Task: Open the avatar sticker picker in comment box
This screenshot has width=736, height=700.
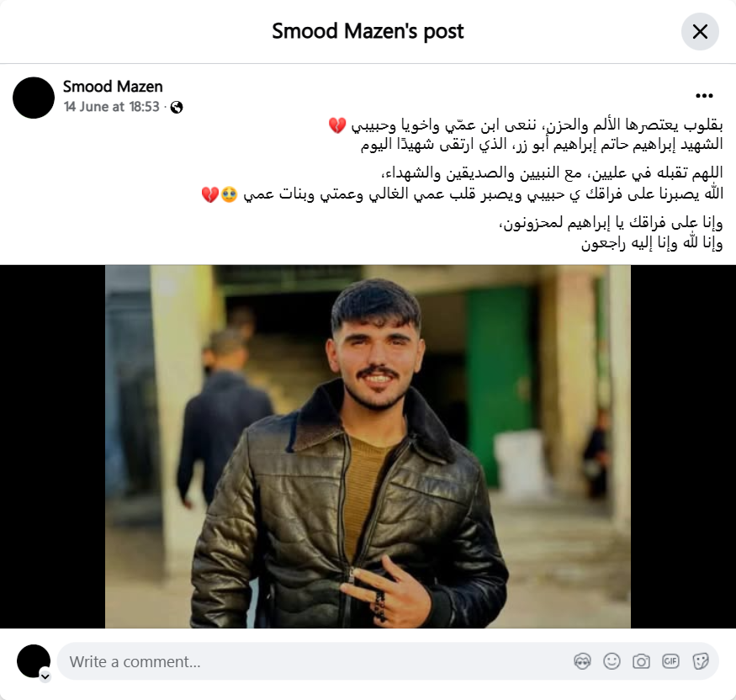Action: [583, 661]
